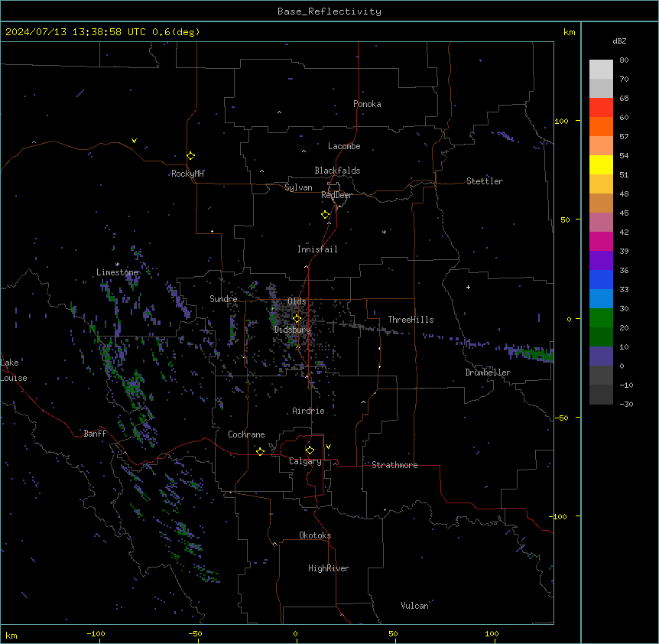Click the km unit label at top right
The image size is (659, 644).
point(569,32)
